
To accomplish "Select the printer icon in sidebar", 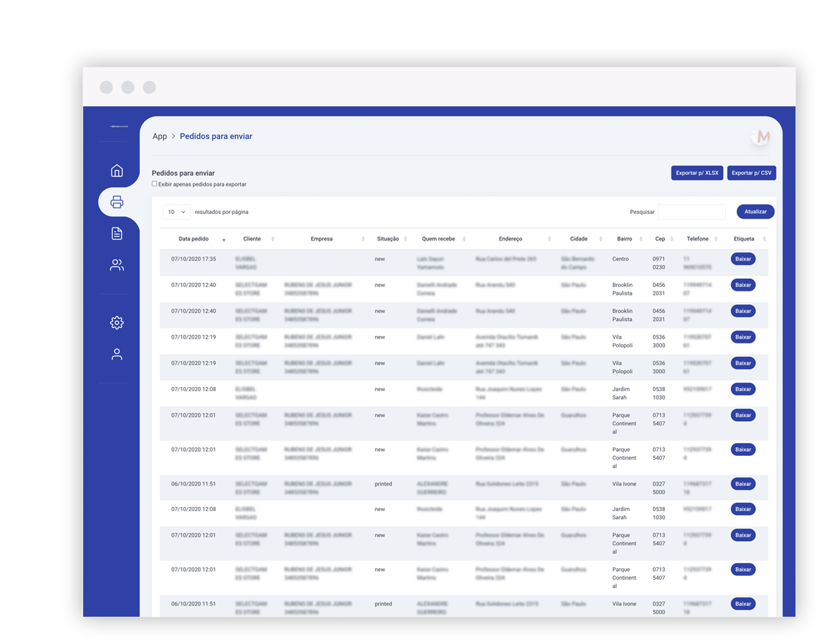I will [x=117, y=202].
